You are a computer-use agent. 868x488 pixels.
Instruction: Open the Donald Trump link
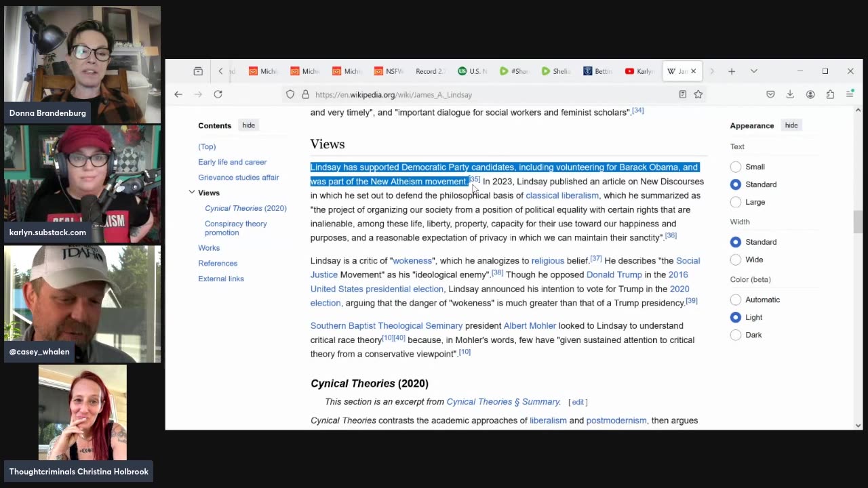coord(614,274)
